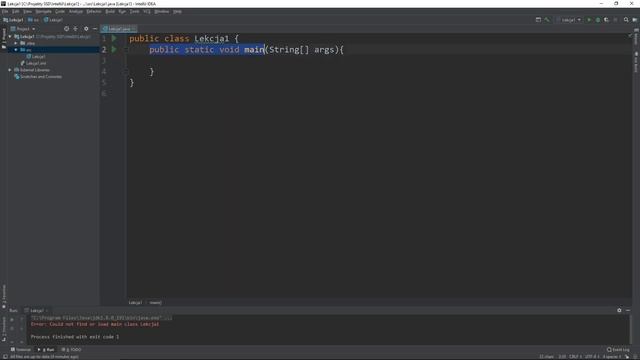The image size is (640, 360).
Task: Select the Lekcja1 class under src
Action: (36, 56)
